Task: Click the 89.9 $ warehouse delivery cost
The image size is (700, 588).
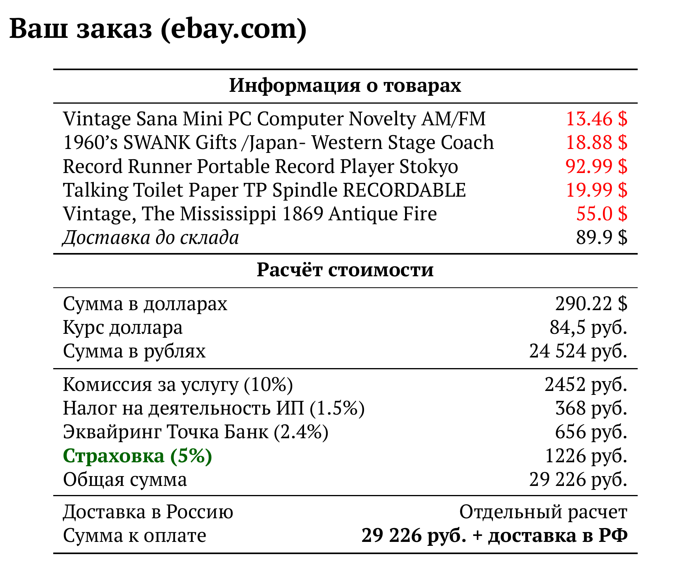Action: click(602, 238)
